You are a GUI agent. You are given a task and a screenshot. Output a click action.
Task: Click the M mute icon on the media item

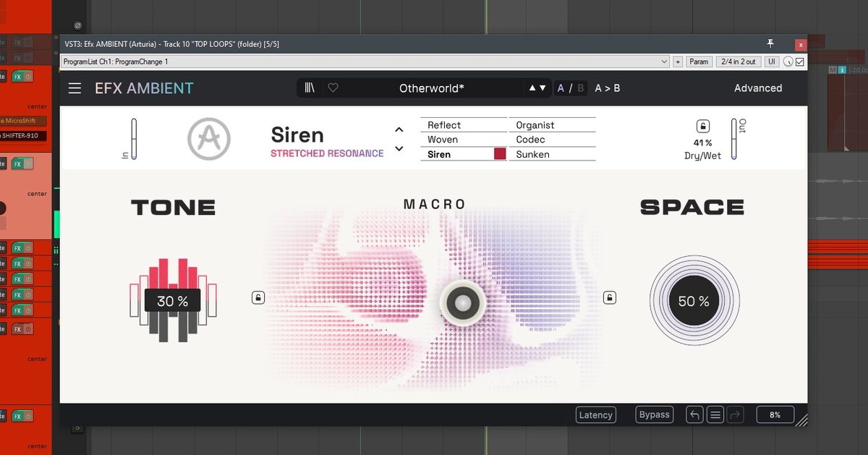833,69
